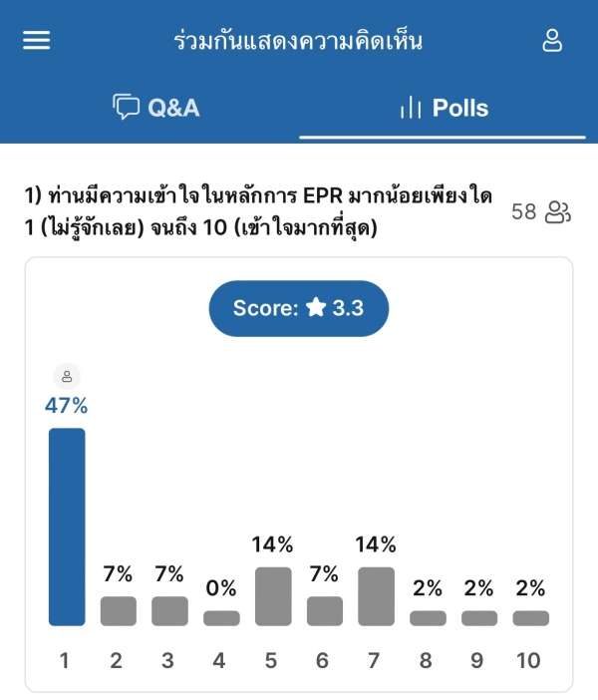
Task: Select the bar for rating 2
Action: click(119, 610)
